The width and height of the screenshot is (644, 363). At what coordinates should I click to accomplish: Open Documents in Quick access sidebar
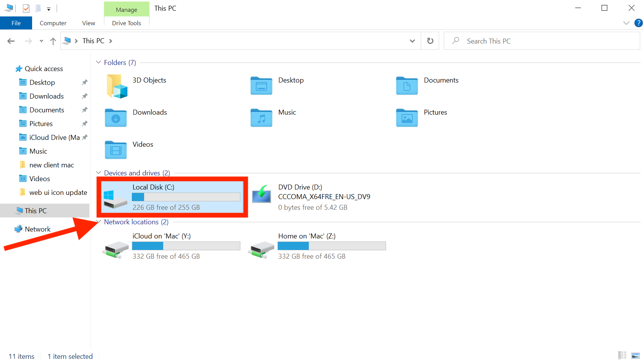point(47,110)
